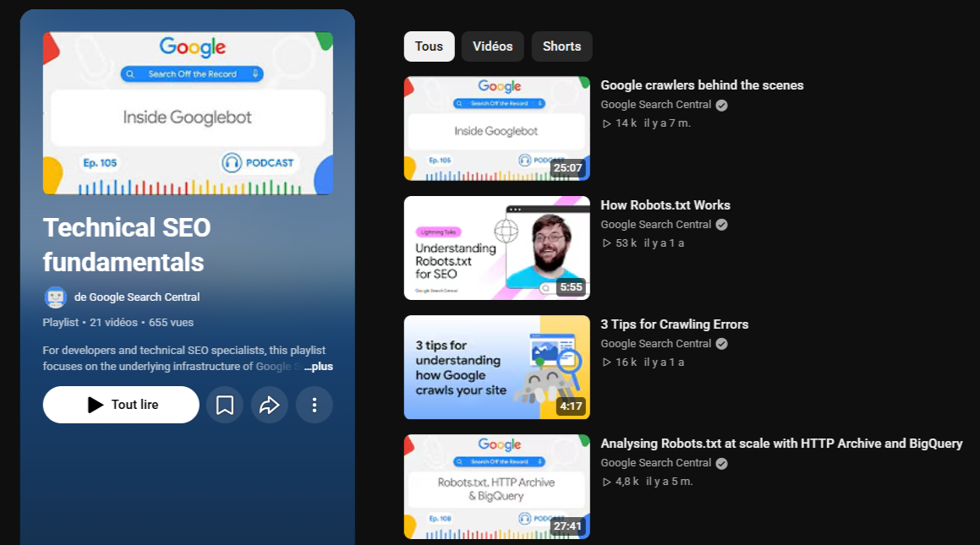This screenshot has width=980, height=545.
Task: Click the Tout lire play button
Action: point(121,405)
